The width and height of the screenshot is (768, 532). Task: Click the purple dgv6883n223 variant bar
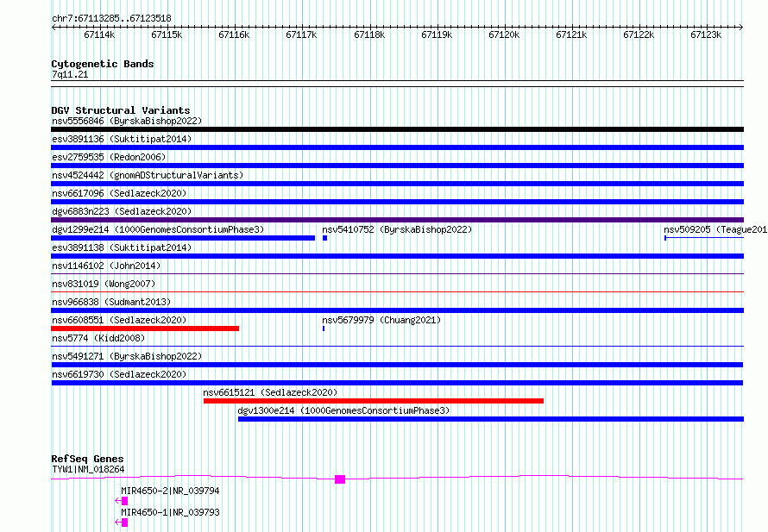397,220
